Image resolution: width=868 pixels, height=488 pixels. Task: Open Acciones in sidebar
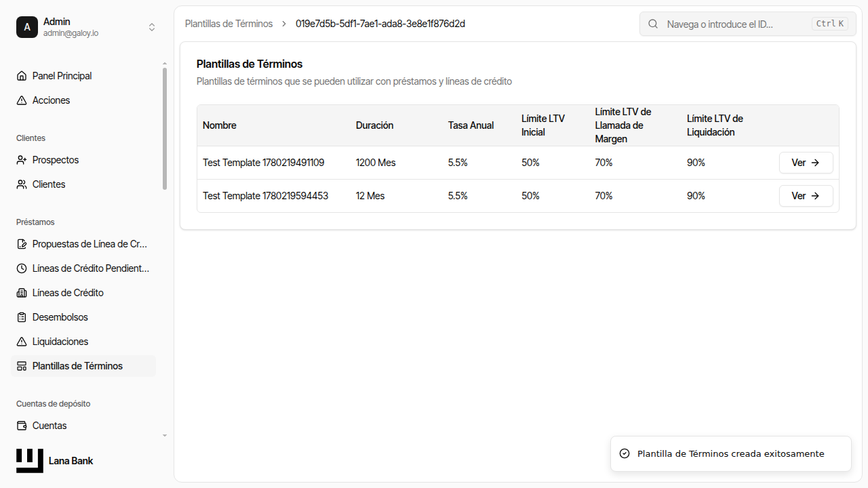point(83,100)
